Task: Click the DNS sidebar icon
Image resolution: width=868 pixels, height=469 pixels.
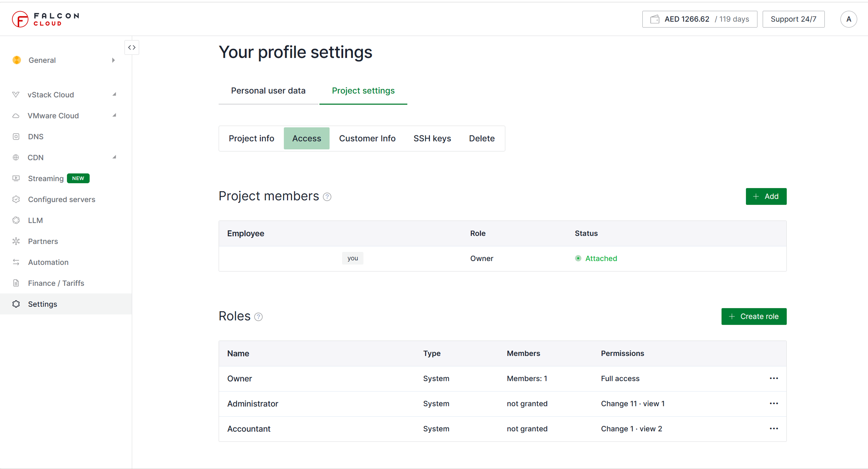Action: point(16,136)
